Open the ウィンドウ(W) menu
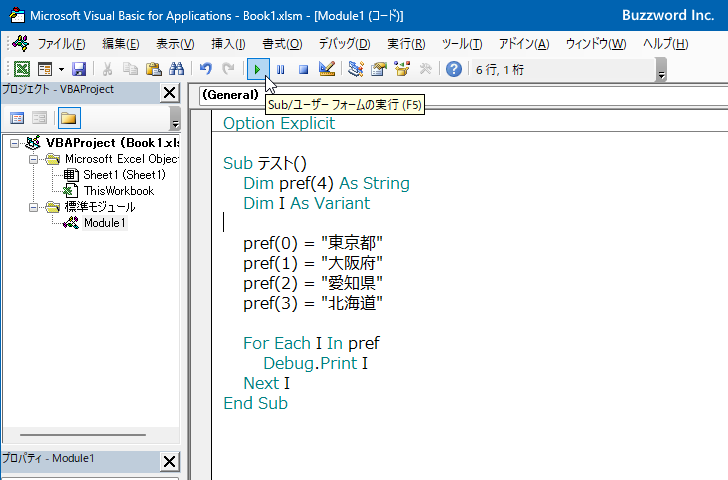The width and height of the screenshot is (728, 480). (x=596, y=44)
